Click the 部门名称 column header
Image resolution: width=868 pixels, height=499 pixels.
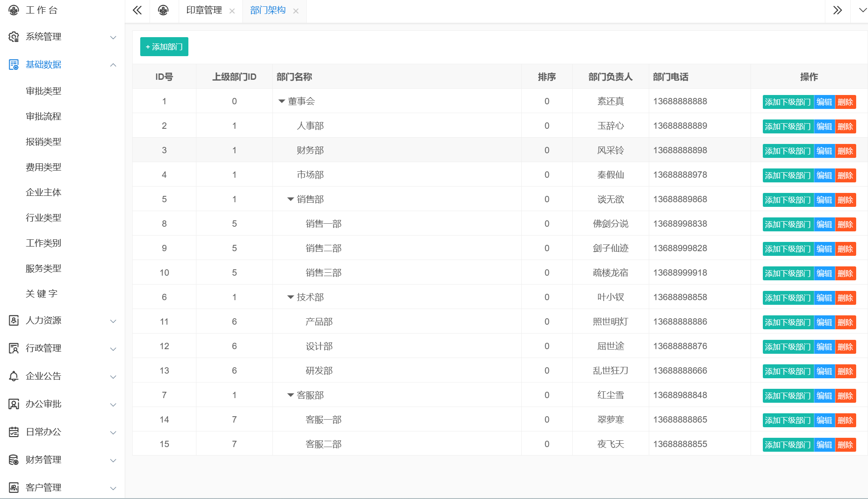[294, 77]
